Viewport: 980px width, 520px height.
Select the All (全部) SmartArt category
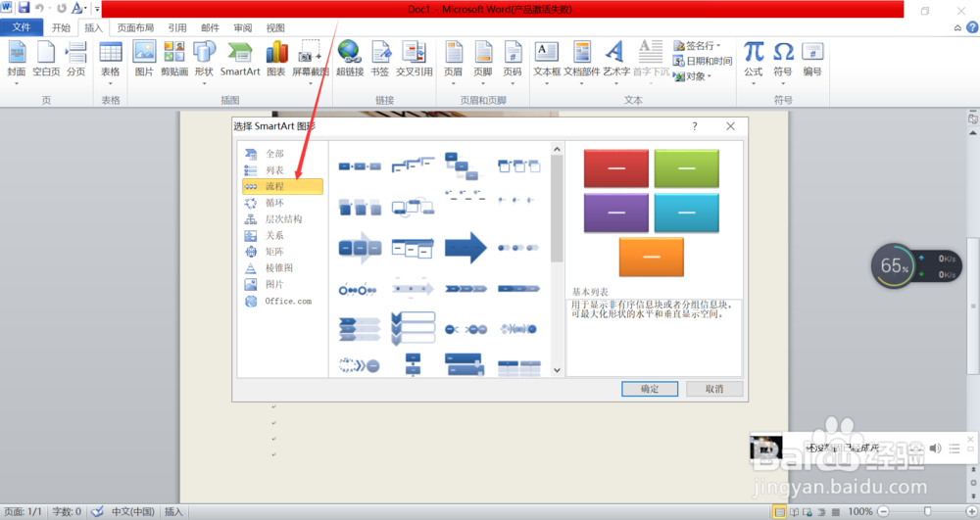pos(282,154)
